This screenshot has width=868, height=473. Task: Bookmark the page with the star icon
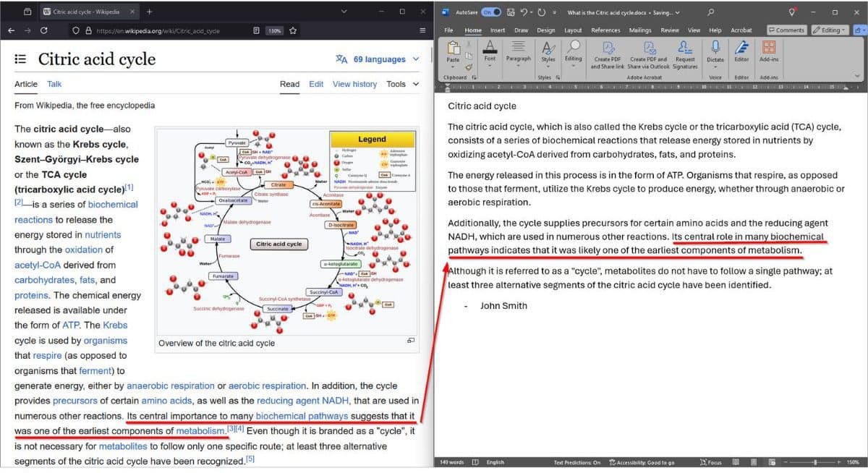coord(293,30)
